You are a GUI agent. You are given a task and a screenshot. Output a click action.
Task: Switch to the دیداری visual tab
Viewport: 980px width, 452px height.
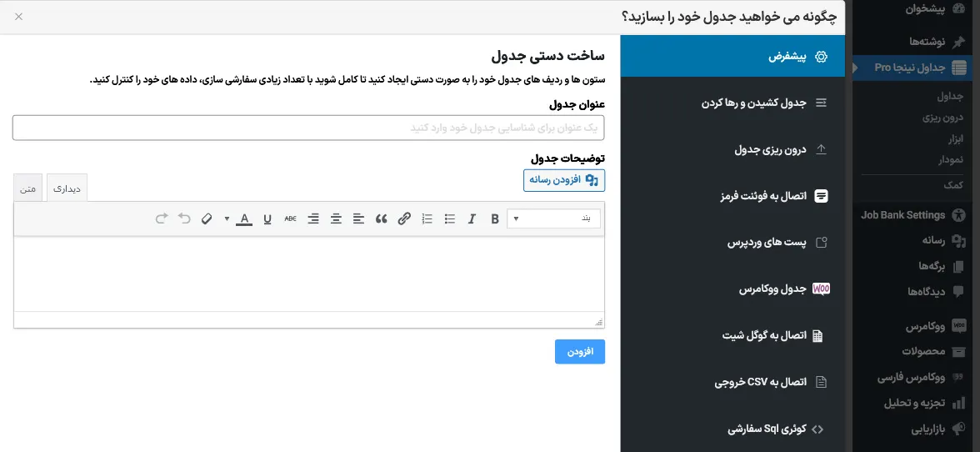[67, 188]
